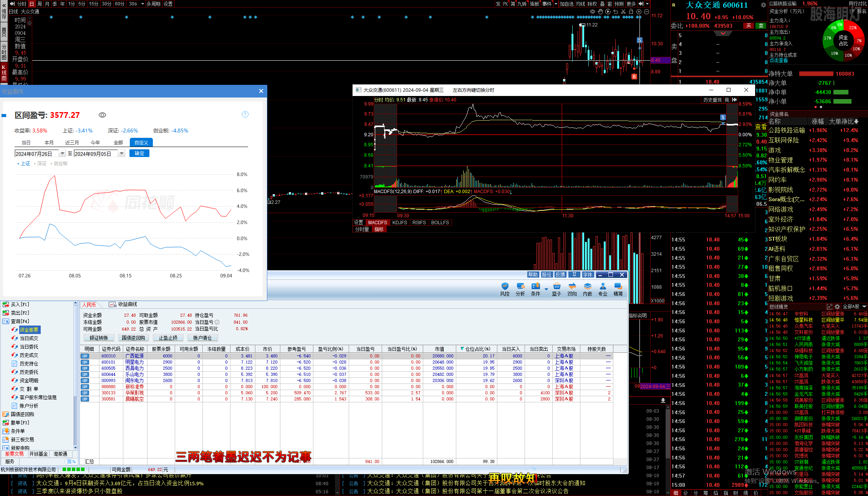Screen dimensions: 868x496
Task: Click the 净中单 green bar
Action: pyautogui.click(x=841, y=92)
